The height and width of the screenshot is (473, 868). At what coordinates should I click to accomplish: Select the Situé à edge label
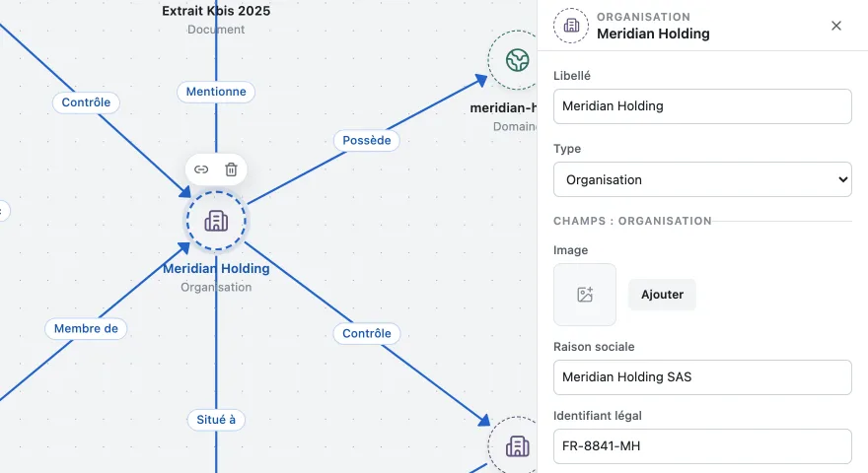coord(216,420)
